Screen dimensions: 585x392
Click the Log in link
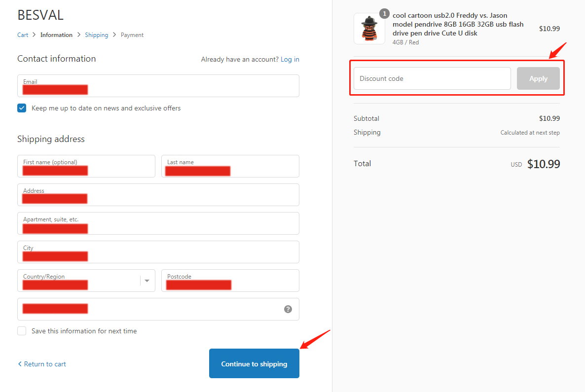pos(290,59)
